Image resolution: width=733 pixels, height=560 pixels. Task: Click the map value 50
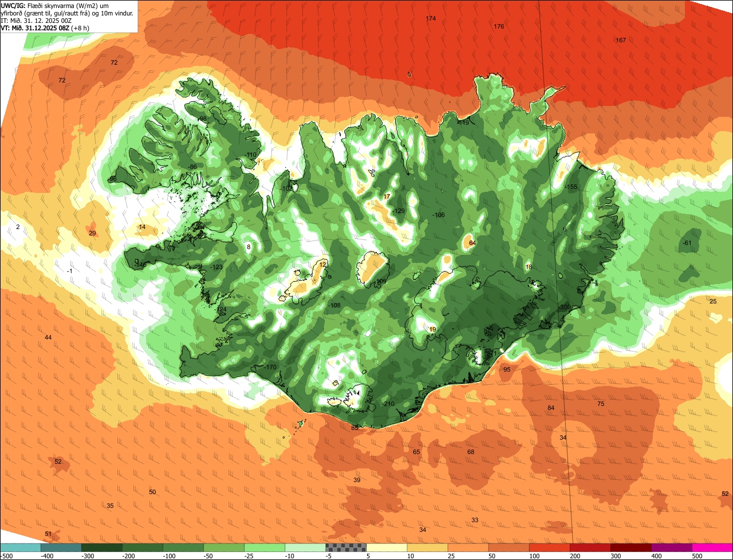pyautogui.click(x=152, y=492)
